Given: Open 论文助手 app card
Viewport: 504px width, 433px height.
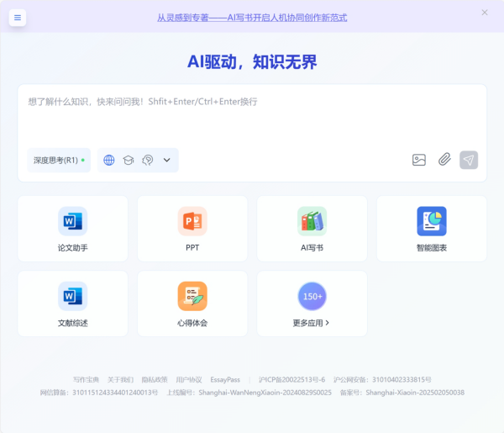Looking at the screenshot, I should click(x=72, y=229).
